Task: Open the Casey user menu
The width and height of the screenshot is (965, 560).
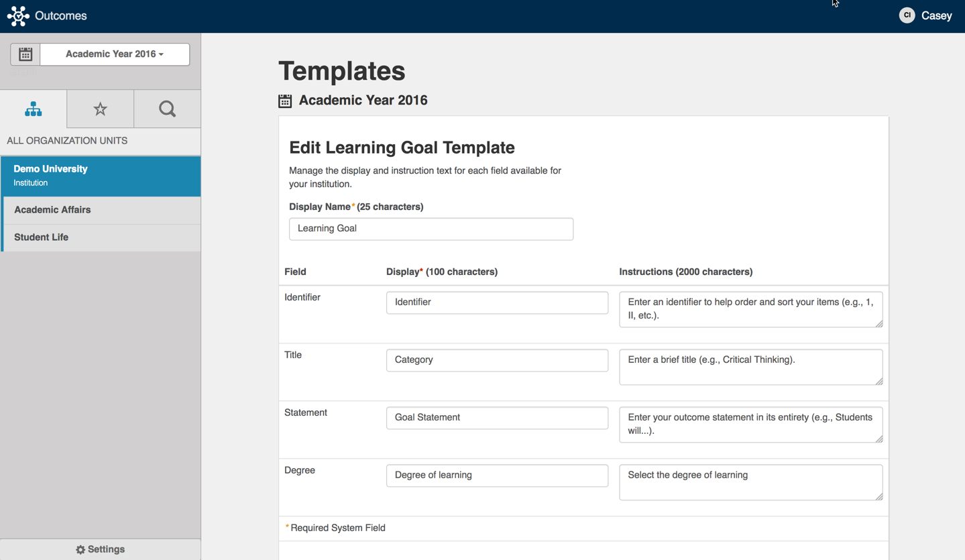Action: pyautogui.click(x=936, y=16)
